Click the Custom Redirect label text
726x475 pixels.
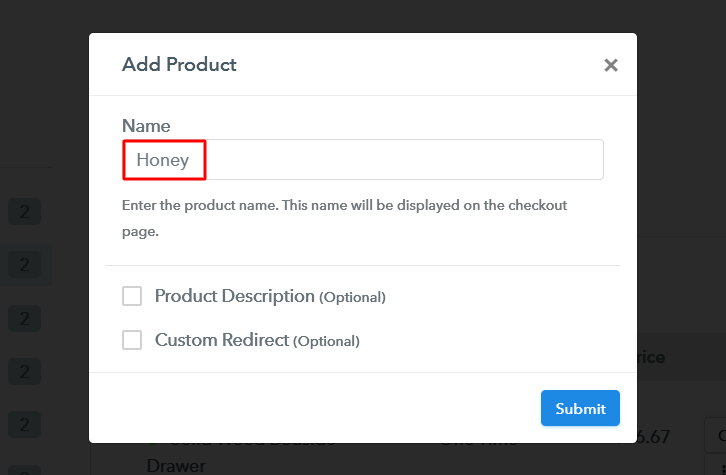coord(222,340)
